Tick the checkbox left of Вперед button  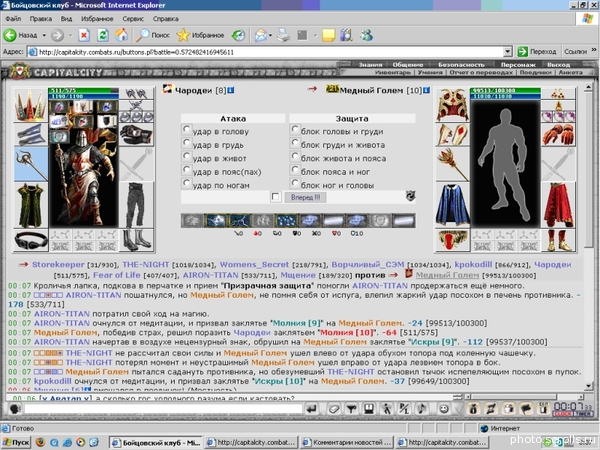pyautogui.click(x=276, y=197)
